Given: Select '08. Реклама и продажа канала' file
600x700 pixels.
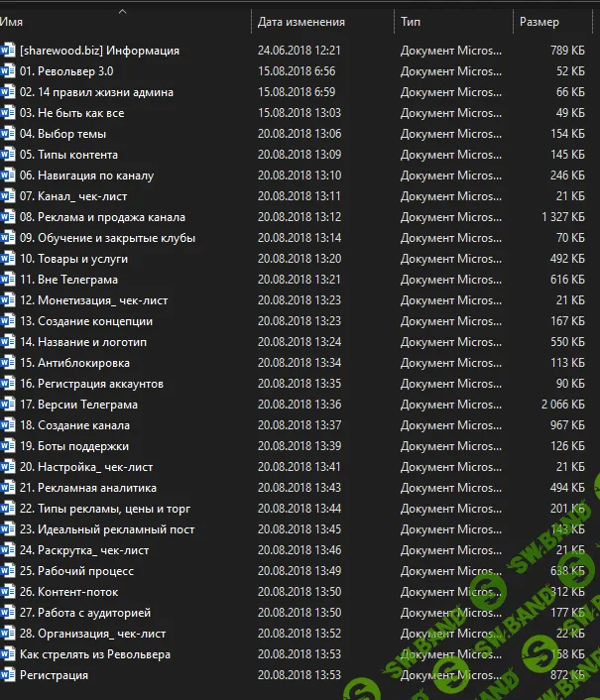Looking at the screenshot, I should 102,217.
